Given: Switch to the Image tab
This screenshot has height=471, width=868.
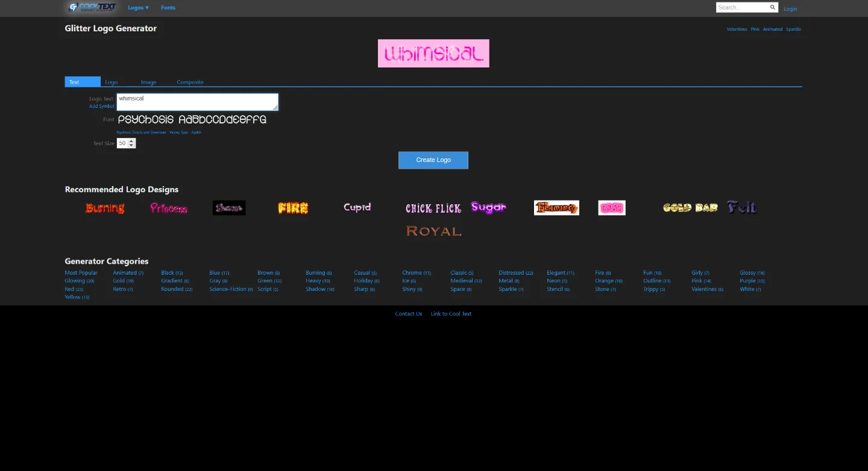Looking at the screenshot, I should tap(148, 82).
